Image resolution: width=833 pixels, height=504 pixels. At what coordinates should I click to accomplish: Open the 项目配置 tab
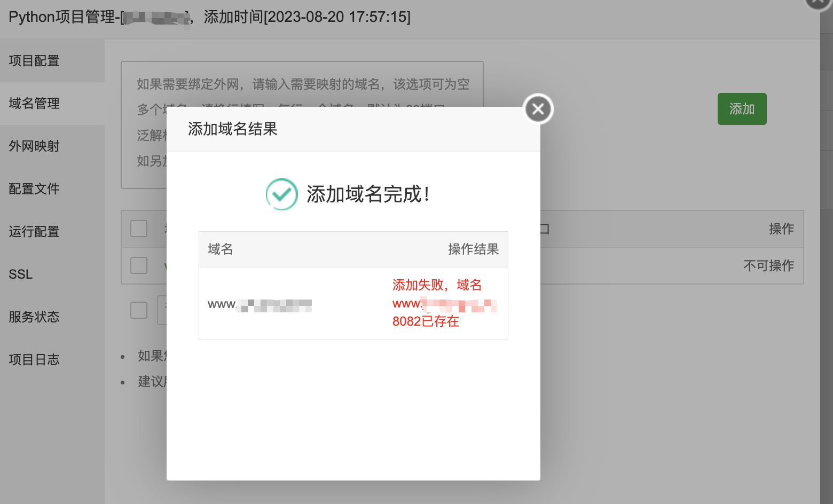click(52, 61)
